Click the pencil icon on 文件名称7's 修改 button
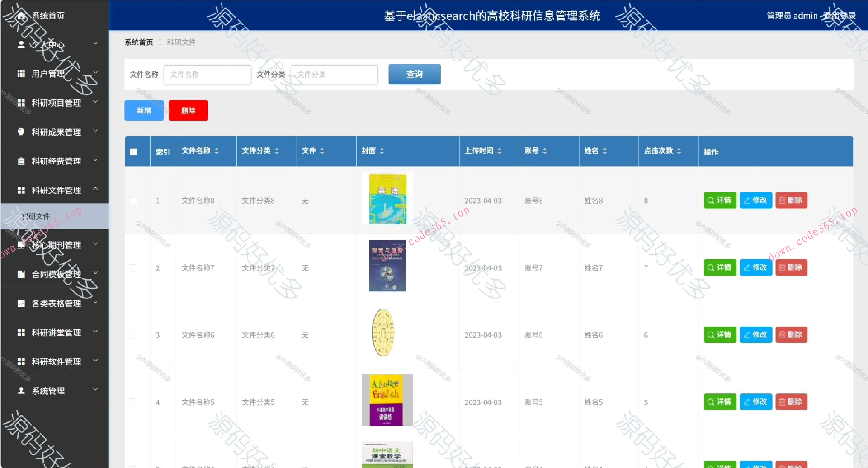The width and height of the screenshot is (868, 468). point(746,267)
